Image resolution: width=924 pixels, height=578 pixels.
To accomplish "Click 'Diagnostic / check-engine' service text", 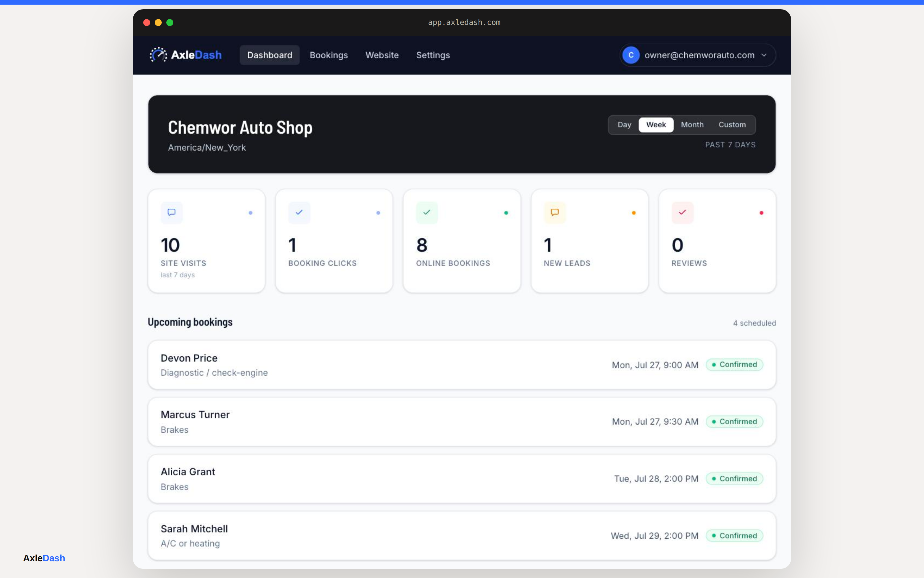I will [x=214, y=373].
